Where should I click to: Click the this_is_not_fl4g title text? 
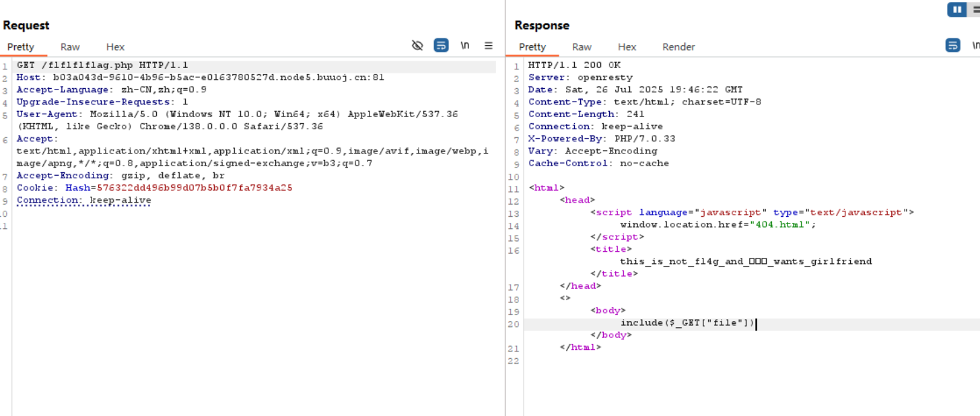click(x=746, y=261)
